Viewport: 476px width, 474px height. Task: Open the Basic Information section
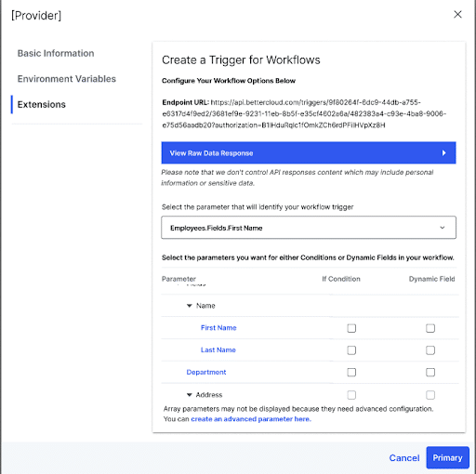pyautogui.click(x=56, y=53)
